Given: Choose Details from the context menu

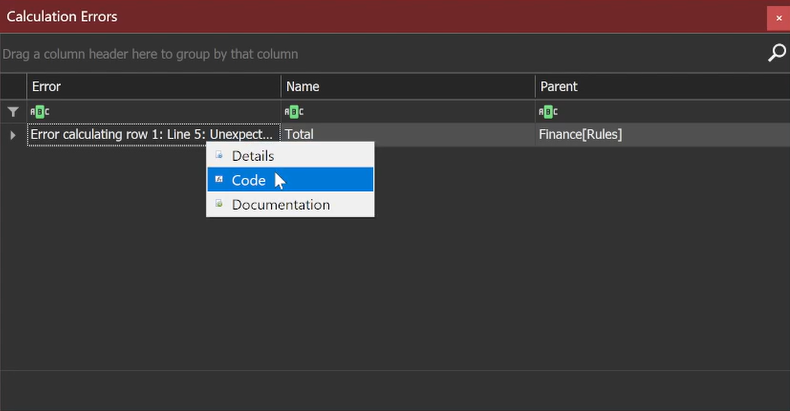Looking at the screenshot, I should (x=252, y=156).
